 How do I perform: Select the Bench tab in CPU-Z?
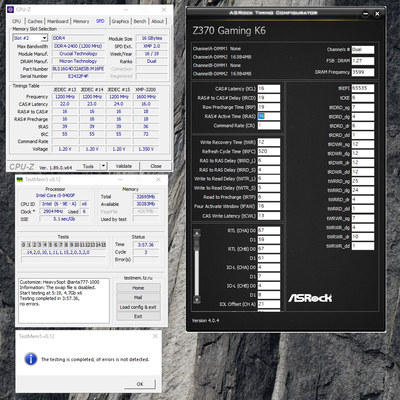140,21
